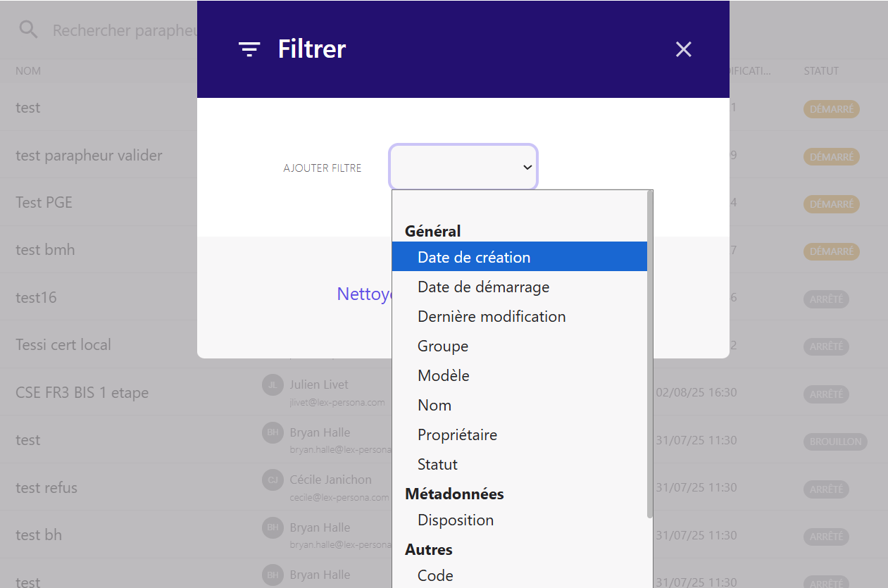The image size is (888, 588).
Task: Pick Code under Autres group
Action: pos(435,575)
